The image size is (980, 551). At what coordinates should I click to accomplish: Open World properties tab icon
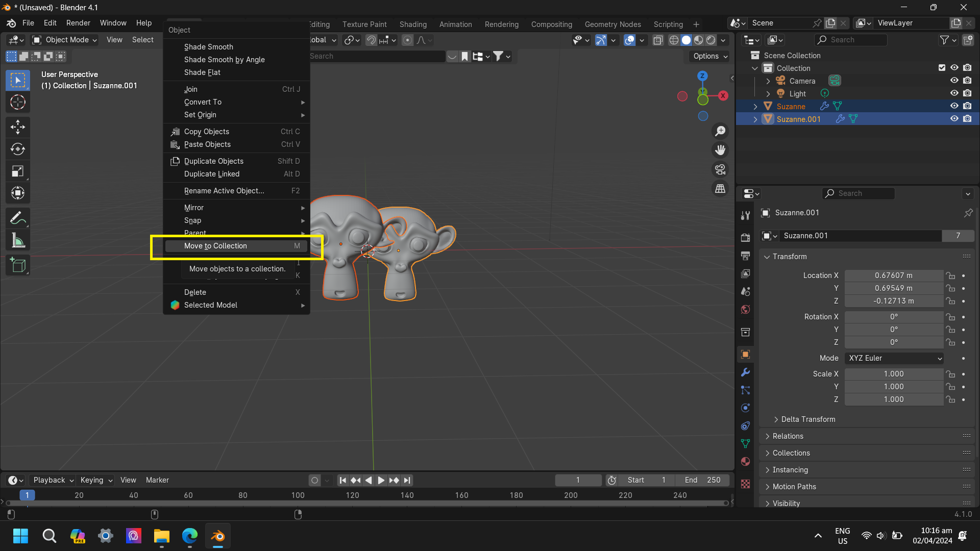tap(746, 310)
